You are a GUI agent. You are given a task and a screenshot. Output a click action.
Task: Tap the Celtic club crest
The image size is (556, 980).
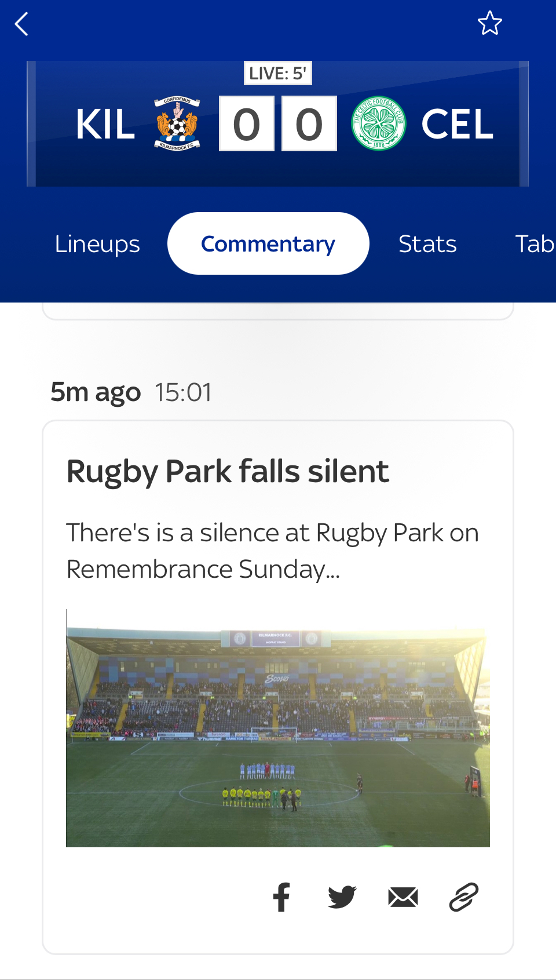[378, 123]
